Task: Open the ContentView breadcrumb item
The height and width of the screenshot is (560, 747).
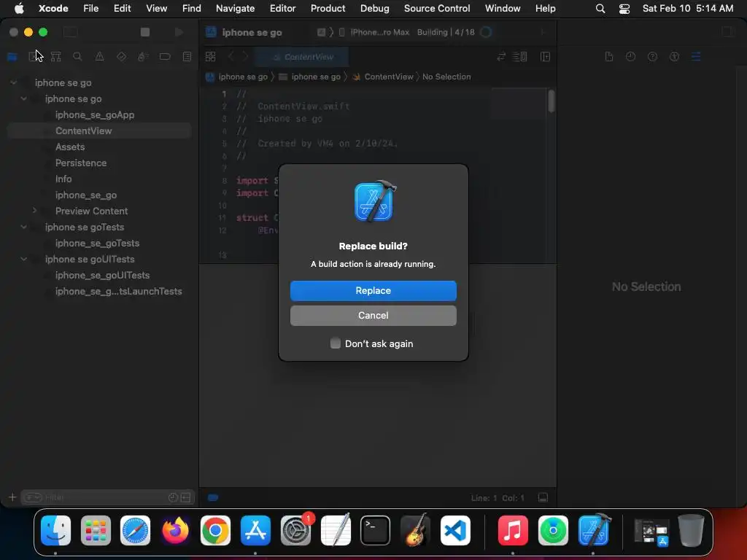Action: [x=383, y=77]
